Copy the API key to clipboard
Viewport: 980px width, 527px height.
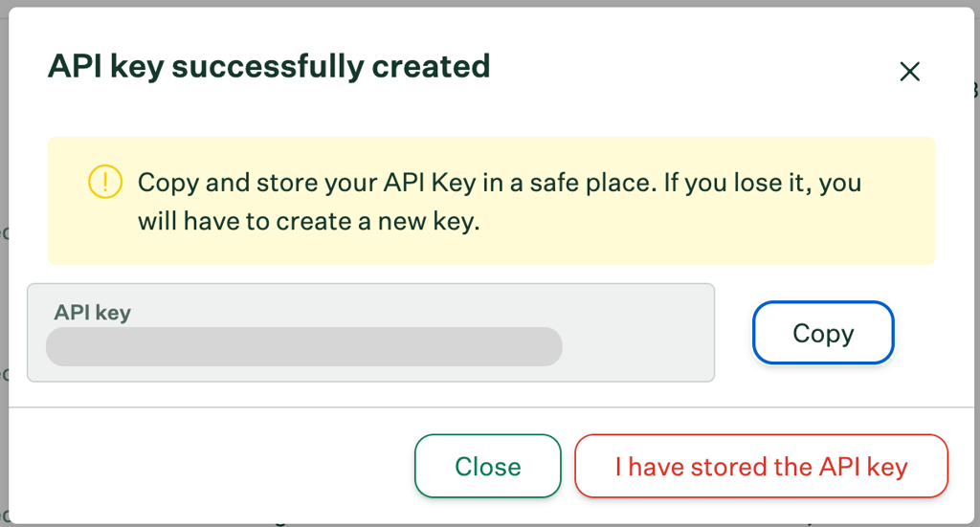click(823, 333)
